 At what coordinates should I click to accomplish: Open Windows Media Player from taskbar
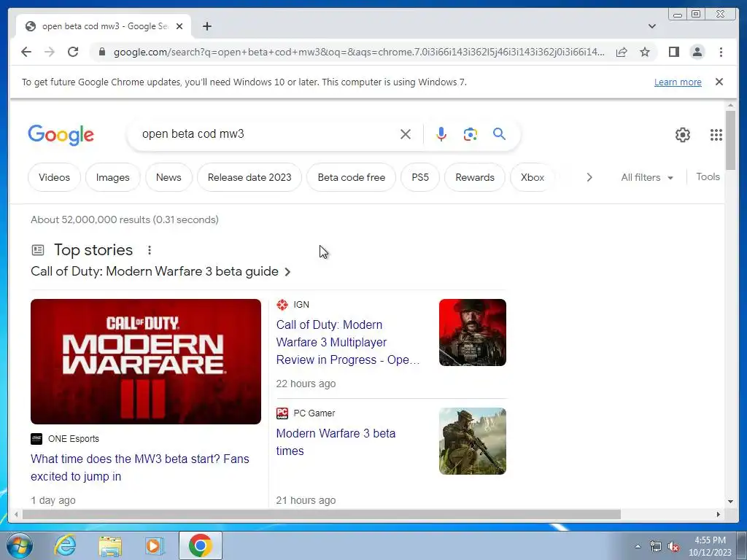[x=155, y=545]
